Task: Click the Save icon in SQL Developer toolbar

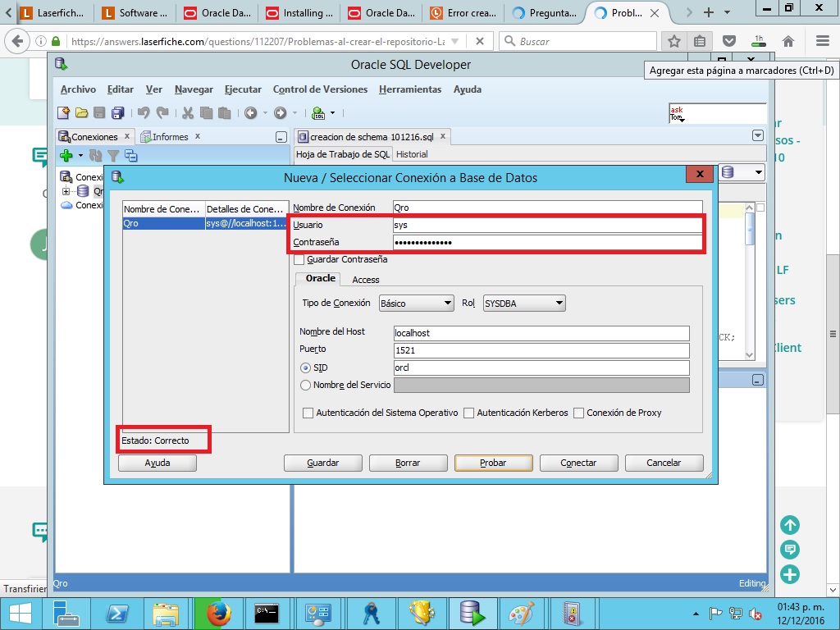Action: point(99,112)
